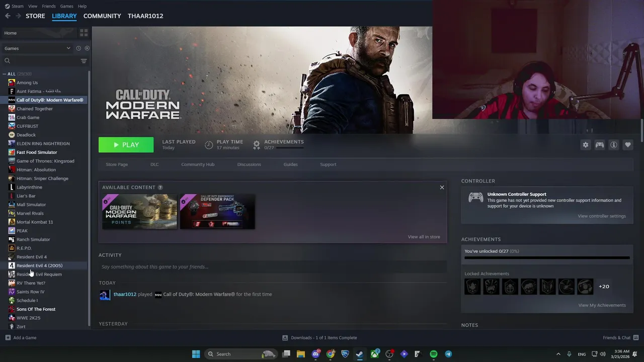Open THAAR1012 profile tab
644x362 pixels.
tap(145, 16)
